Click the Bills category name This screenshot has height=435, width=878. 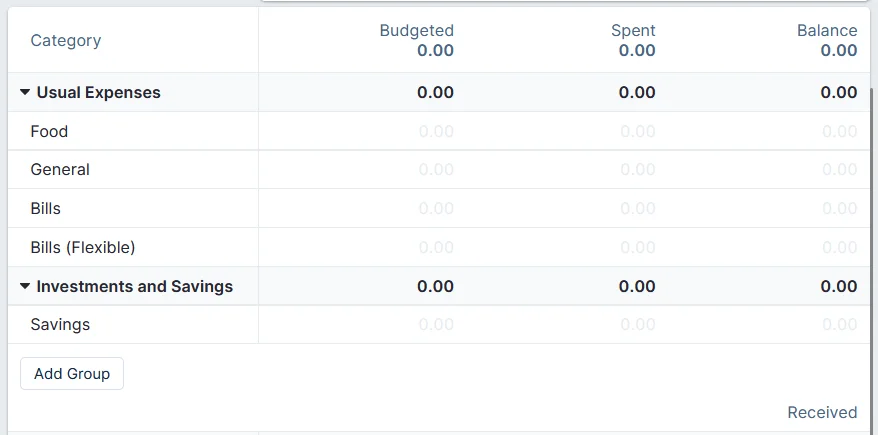pos(45,209)
